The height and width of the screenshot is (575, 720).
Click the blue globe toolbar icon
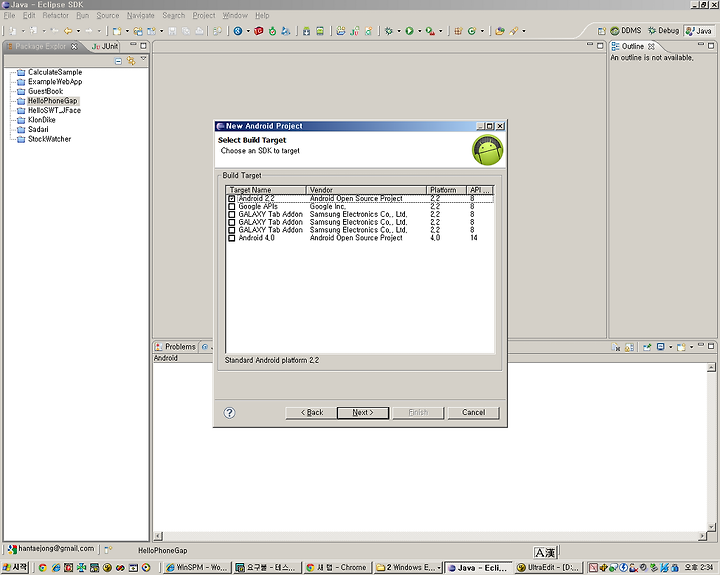click(238, 31)
